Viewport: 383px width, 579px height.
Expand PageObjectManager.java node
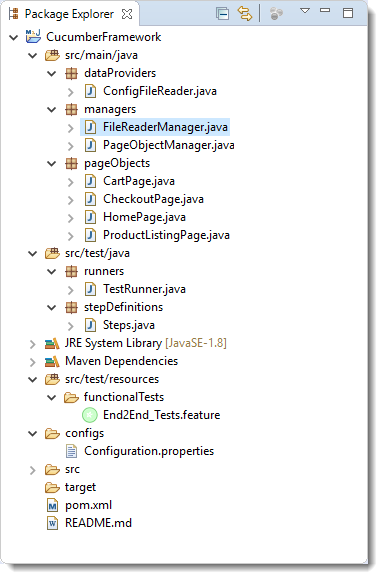click(x=71, y=146)
